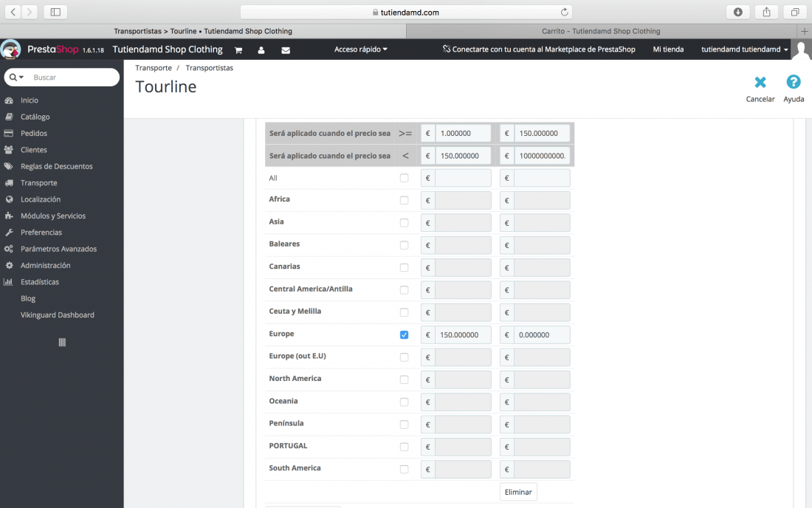The image size is (812, 508).
Task: Click the Safari downloads icon
Action: tap(738, 12)
